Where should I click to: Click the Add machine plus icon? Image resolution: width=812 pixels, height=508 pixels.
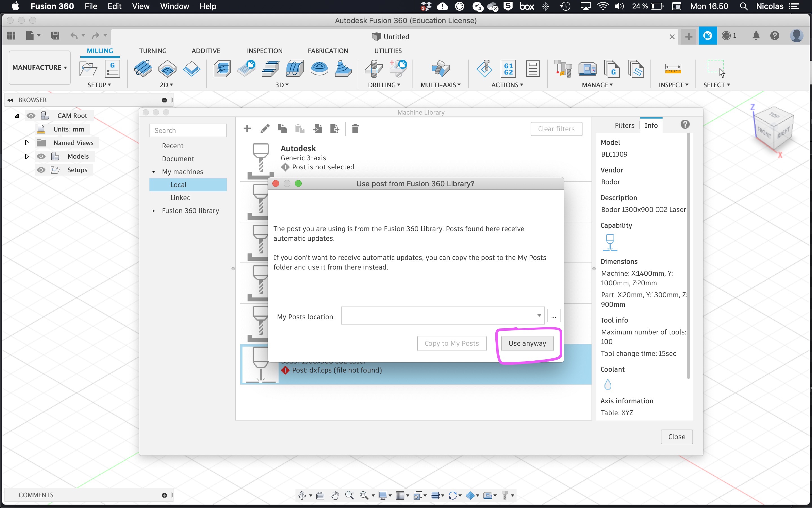point(247,129)
